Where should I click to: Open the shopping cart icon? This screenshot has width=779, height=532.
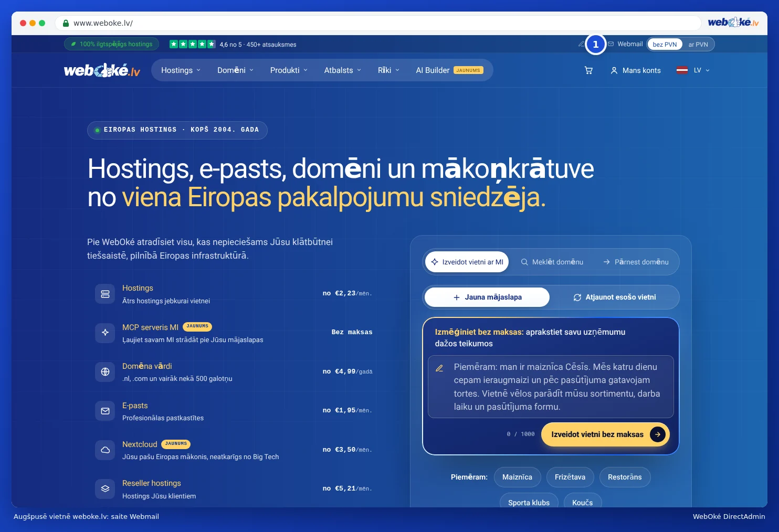tap(588, 70)
